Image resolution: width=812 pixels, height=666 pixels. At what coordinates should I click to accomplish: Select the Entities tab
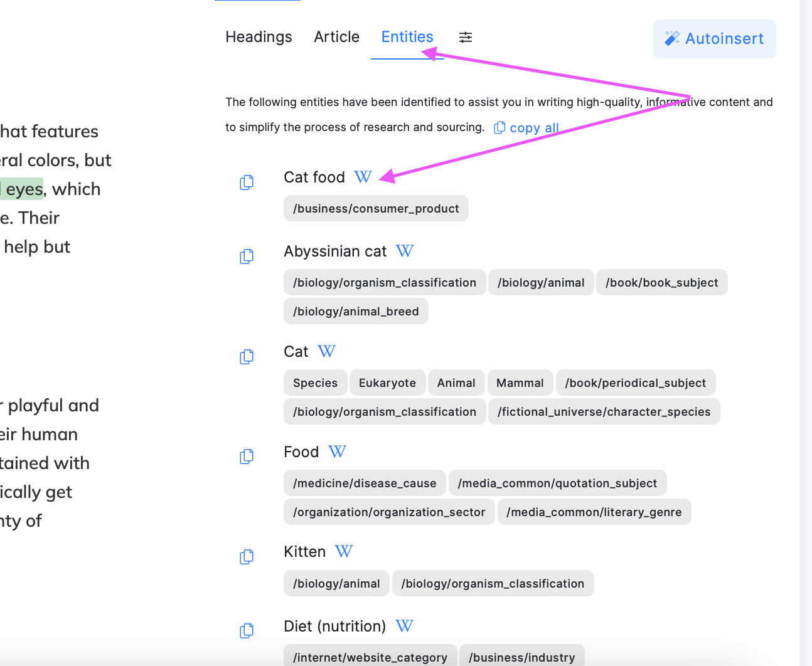pos(407,37)
